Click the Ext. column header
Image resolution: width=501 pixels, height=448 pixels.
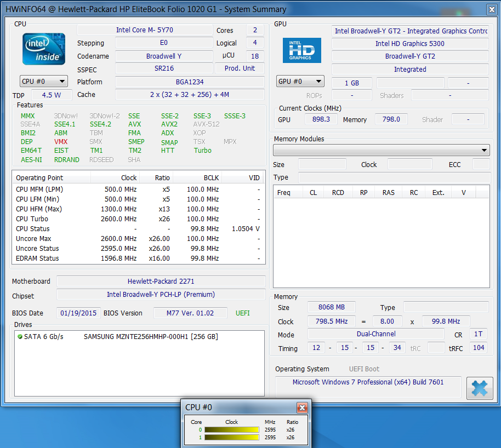point(439,193)
